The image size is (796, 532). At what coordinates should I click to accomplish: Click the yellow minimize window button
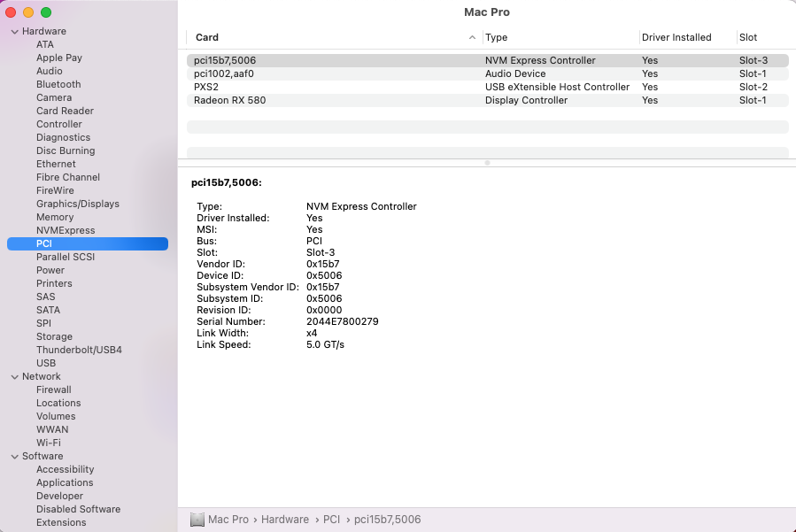click(x=28, y=12)
